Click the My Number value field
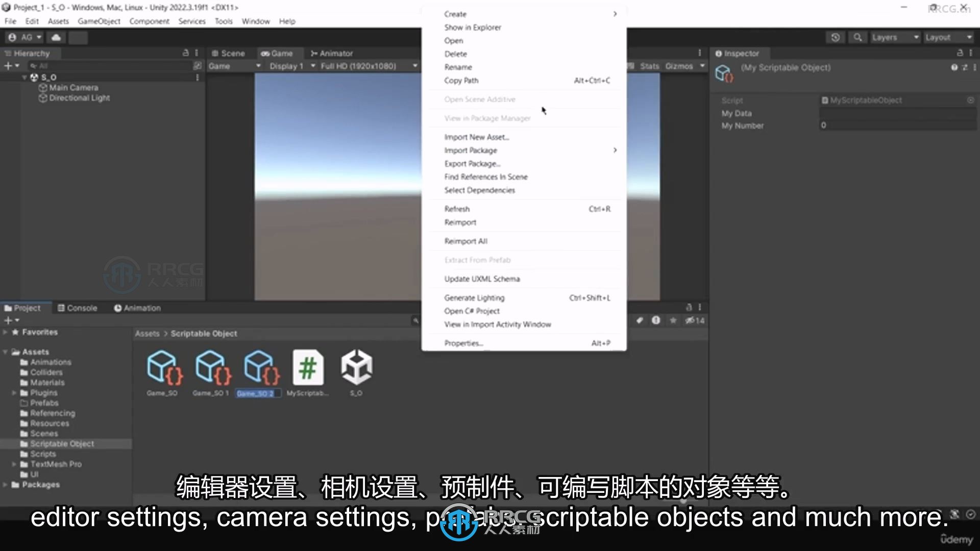 tap(898, 126)
